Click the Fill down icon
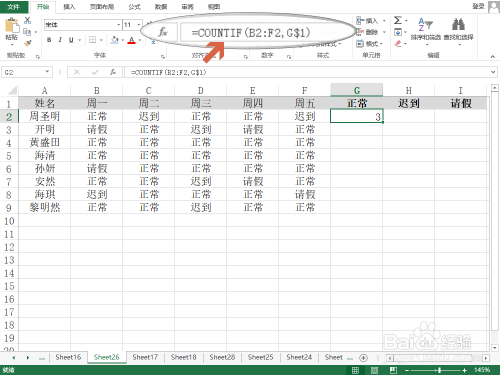 tap(398, 32)
